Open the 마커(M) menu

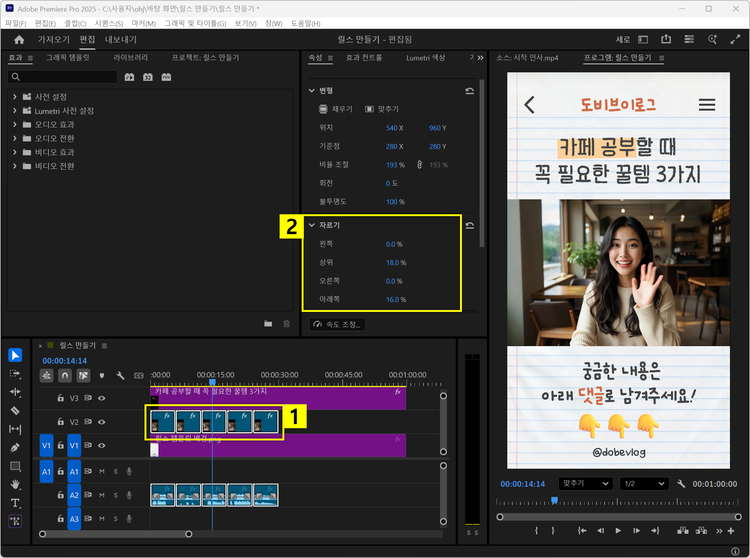point(144,23)
